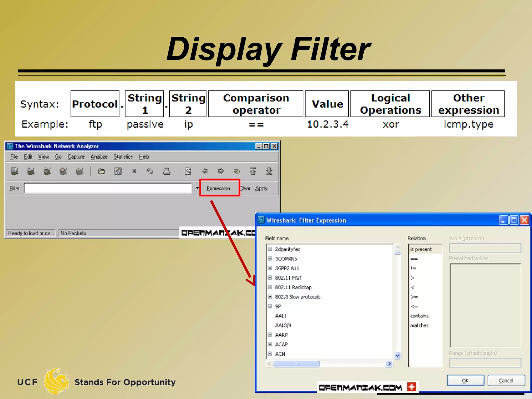532x399 pixels.
Task: Click the Range (offset:length) input field
Action: 485,363
